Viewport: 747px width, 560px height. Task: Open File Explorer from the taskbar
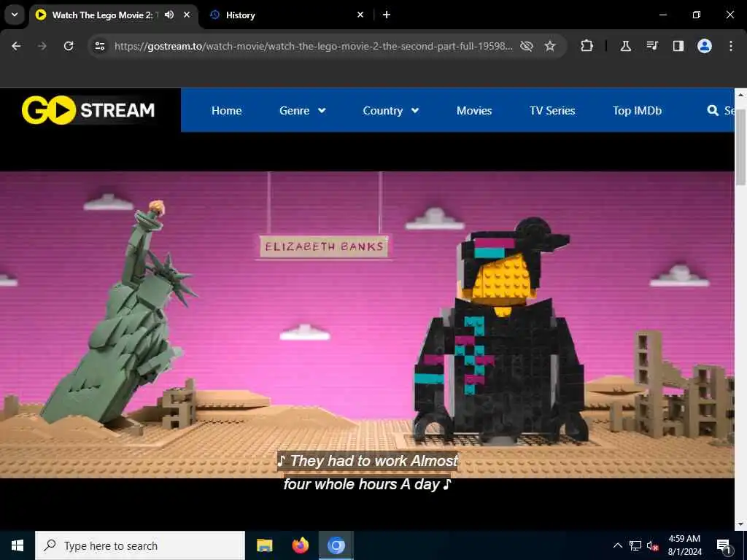point(264,545)
